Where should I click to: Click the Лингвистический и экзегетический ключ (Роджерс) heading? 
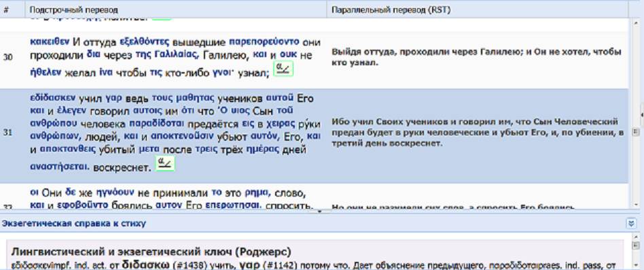coord(151,251)
